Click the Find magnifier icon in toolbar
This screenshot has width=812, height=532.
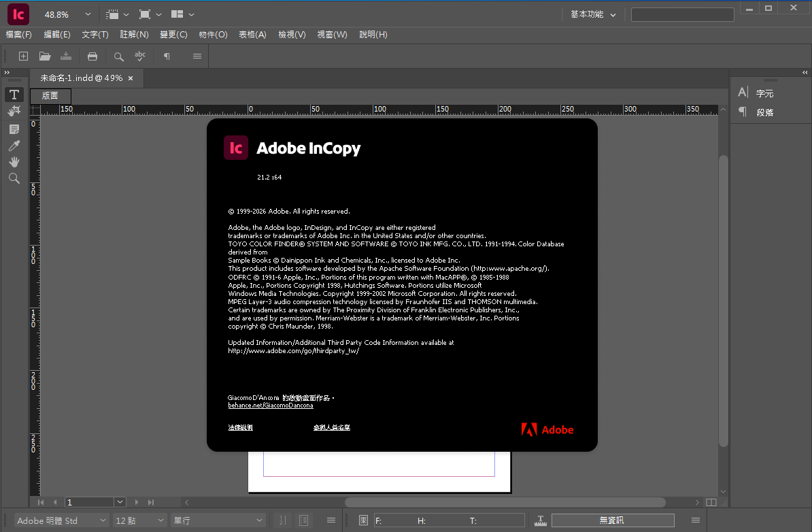[x=118, y=56]
